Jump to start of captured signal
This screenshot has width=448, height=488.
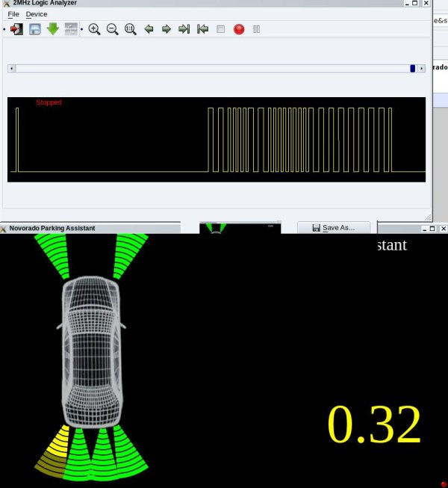coord(202,29)
